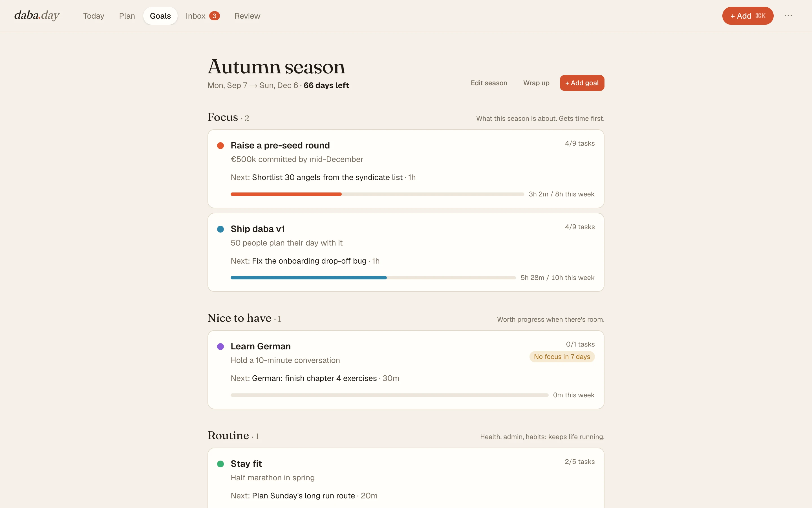
Task: Click the Learn German weekly progress bar
Action: (389, 395)
